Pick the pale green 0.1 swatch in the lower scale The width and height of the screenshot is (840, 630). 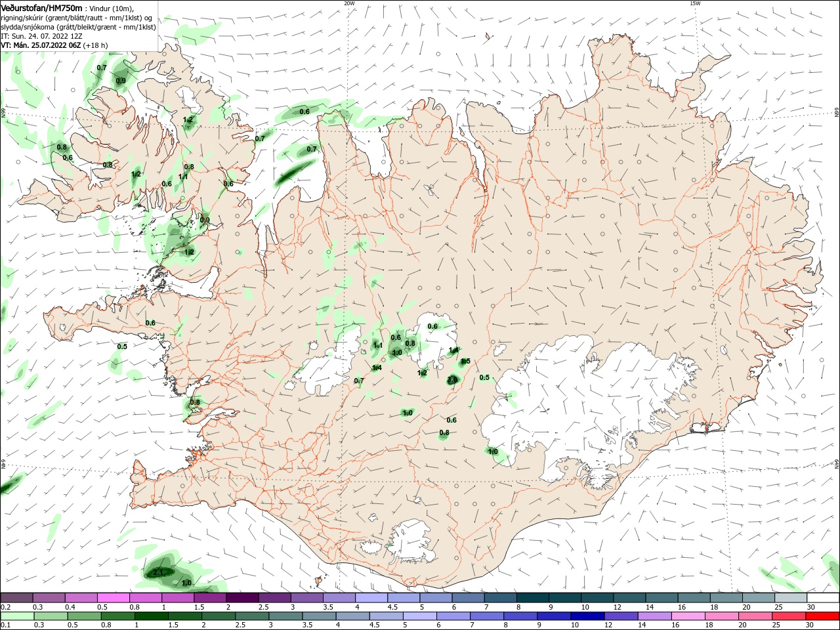click(17, 616)
